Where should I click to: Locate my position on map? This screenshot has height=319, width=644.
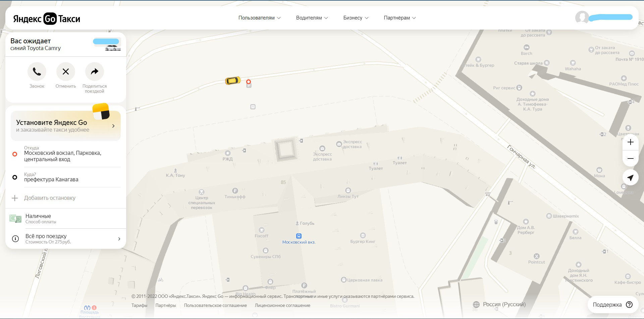coord(631,178)
